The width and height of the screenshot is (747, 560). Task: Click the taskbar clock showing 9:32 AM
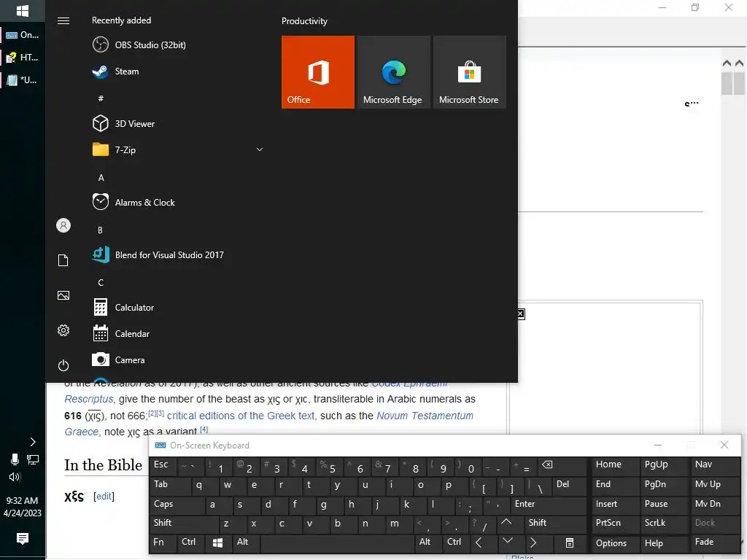(23, 507)
